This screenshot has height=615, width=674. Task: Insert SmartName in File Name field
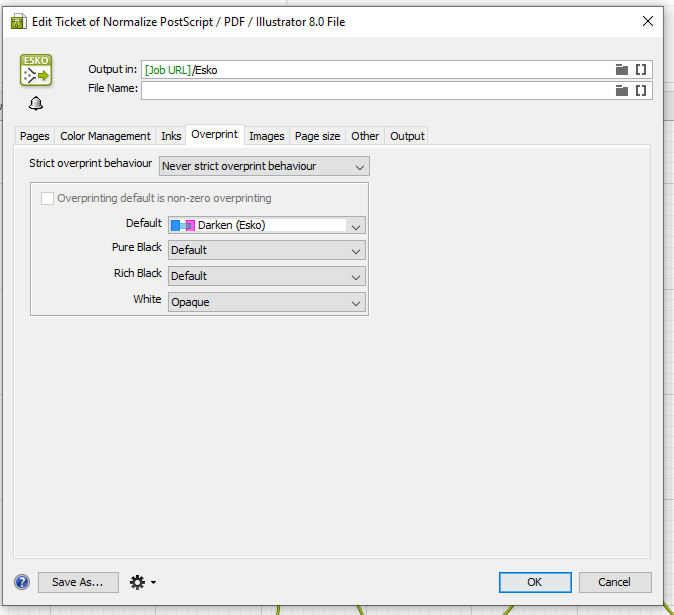[641, 90]
